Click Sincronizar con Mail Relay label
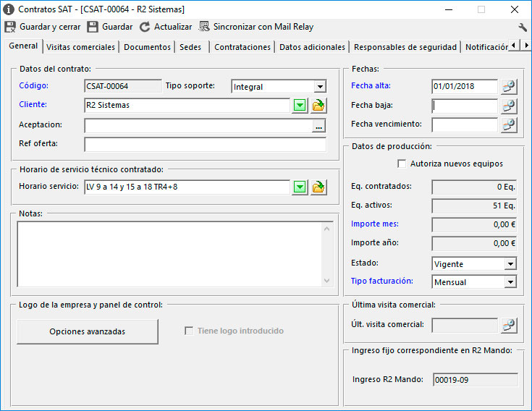This screenshot has width=532, height=411. tap(263, 27)
